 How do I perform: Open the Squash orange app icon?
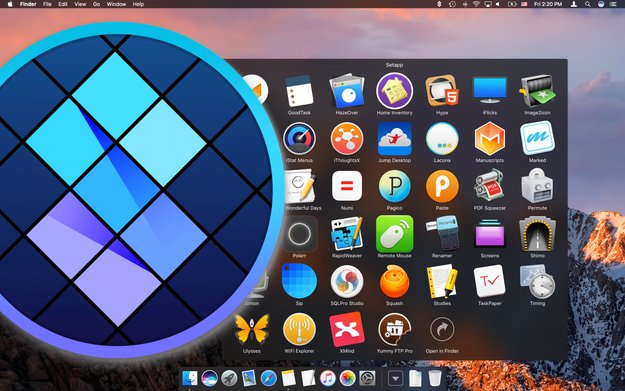pyautogui.click(x=394, y=281)
